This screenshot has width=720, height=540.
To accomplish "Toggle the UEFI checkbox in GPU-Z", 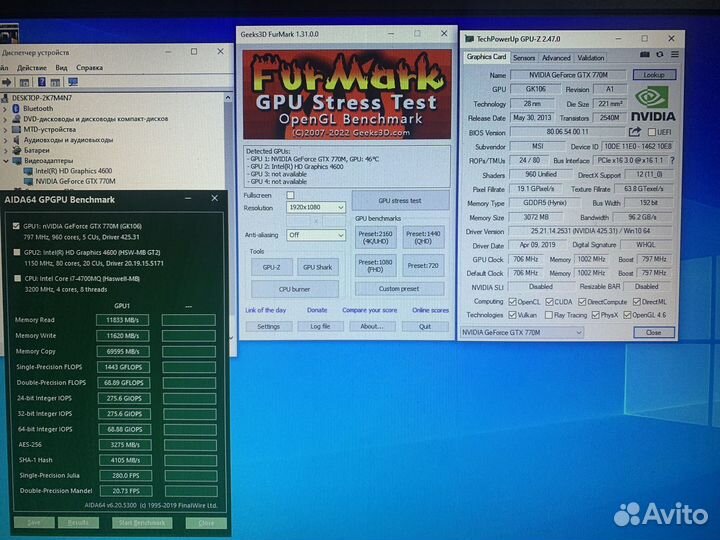I will point(652,132).
